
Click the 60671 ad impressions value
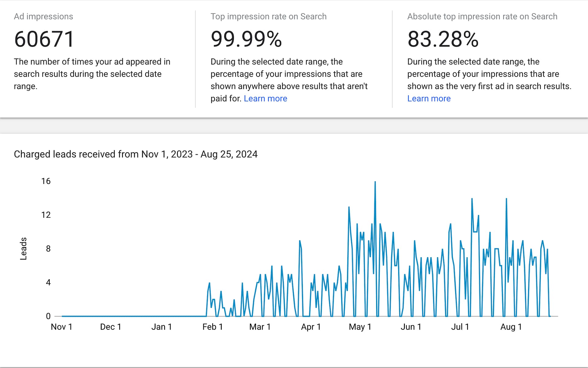click(x=44, y=39)
